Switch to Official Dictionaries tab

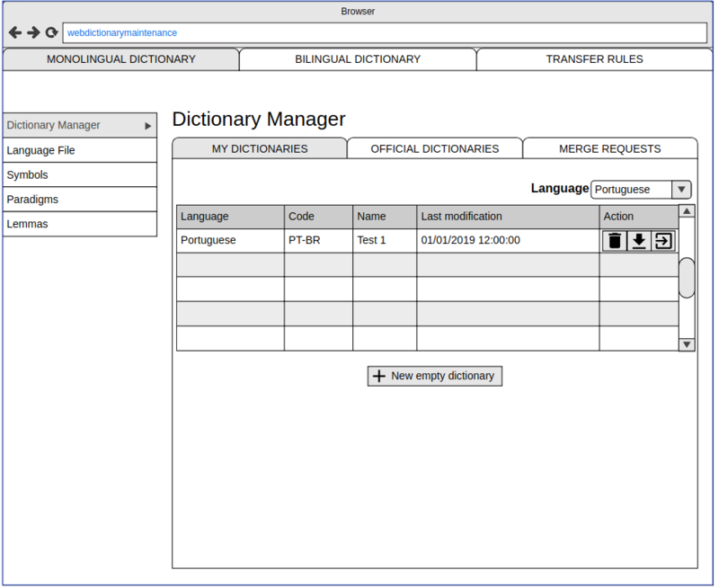[x=435, y=148]
